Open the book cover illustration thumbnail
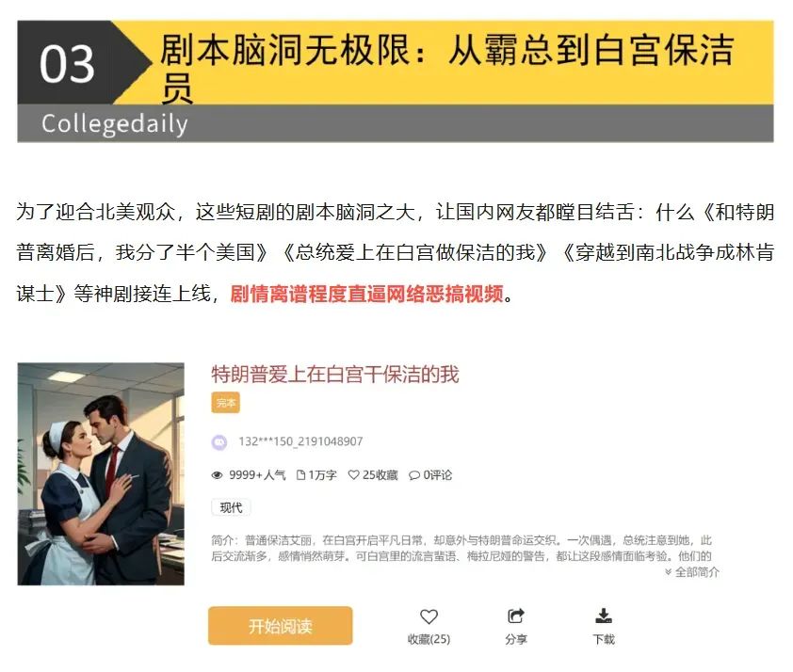The height and width of the screenshot is (672, 793). point(101,474)
